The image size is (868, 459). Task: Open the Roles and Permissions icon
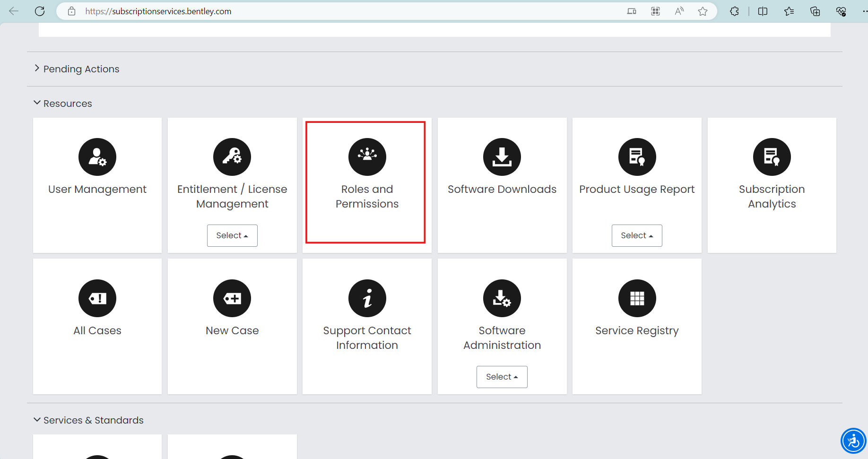click(367, 157)
